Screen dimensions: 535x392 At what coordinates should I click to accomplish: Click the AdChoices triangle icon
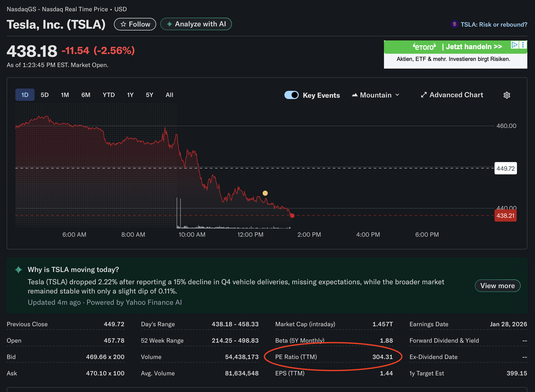tap(515, 45)
